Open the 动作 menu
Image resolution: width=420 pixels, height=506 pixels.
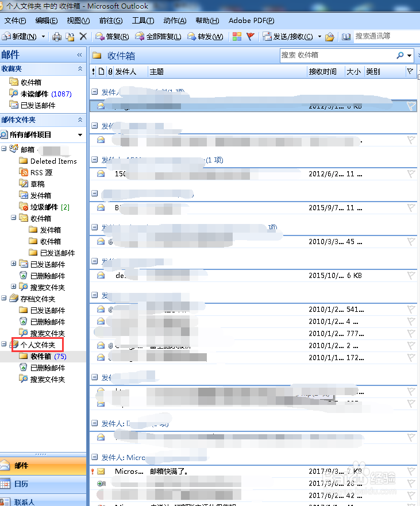click(175, 21)
